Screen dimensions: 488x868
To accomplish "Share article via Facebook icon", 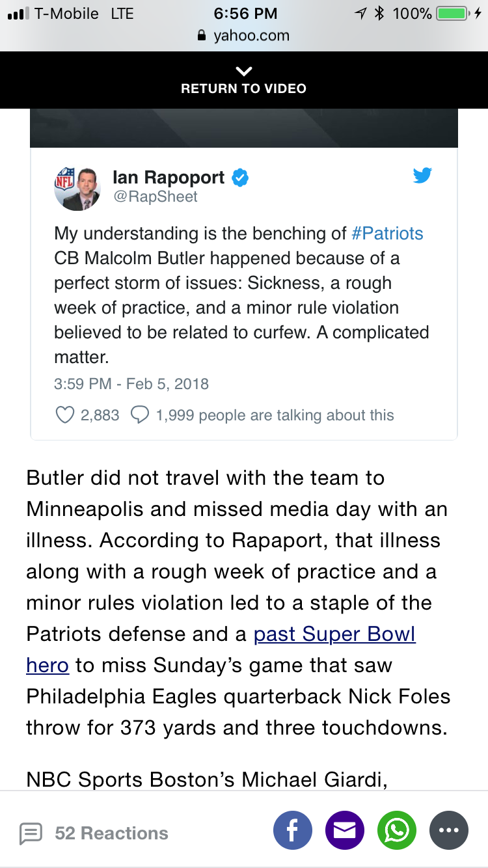I will (293, 831).
